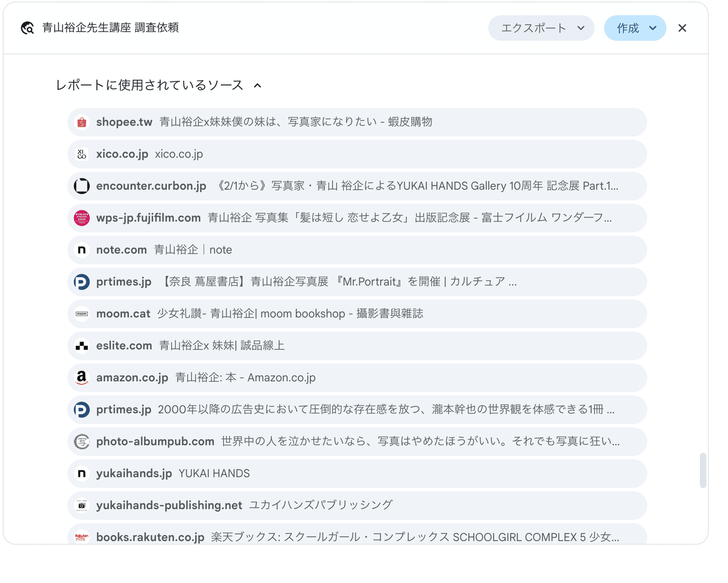
Task: Click the vertical scrollbar thumb
Action: click(703, 470)
